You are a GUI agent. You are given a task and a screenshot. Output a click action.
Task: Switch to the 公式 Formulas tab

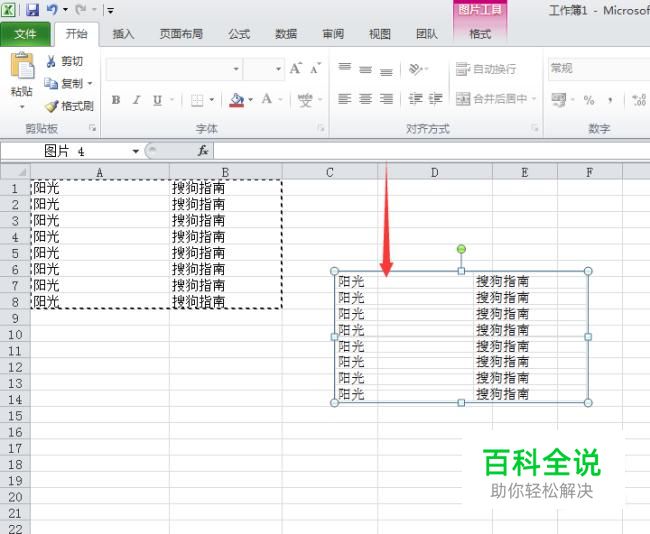pyautogui.click(x=239, y=34)
